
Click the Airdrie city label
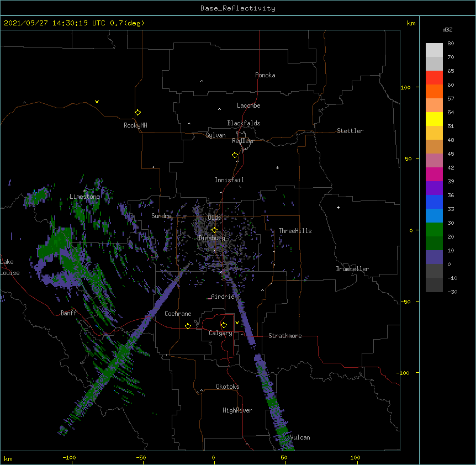click(223, 297)
